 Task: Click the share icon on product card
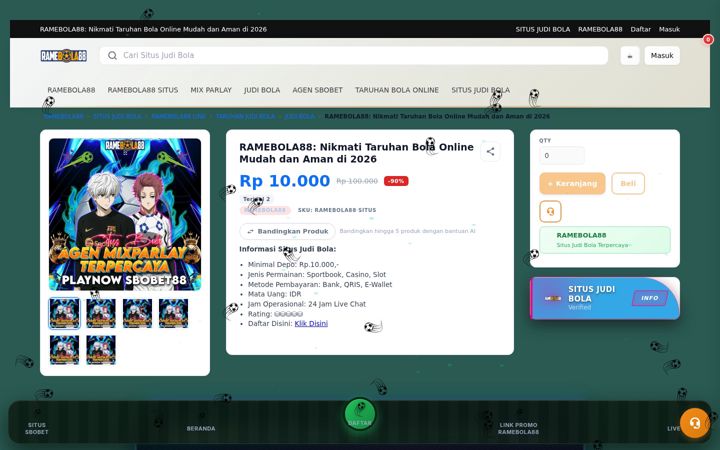490,152
